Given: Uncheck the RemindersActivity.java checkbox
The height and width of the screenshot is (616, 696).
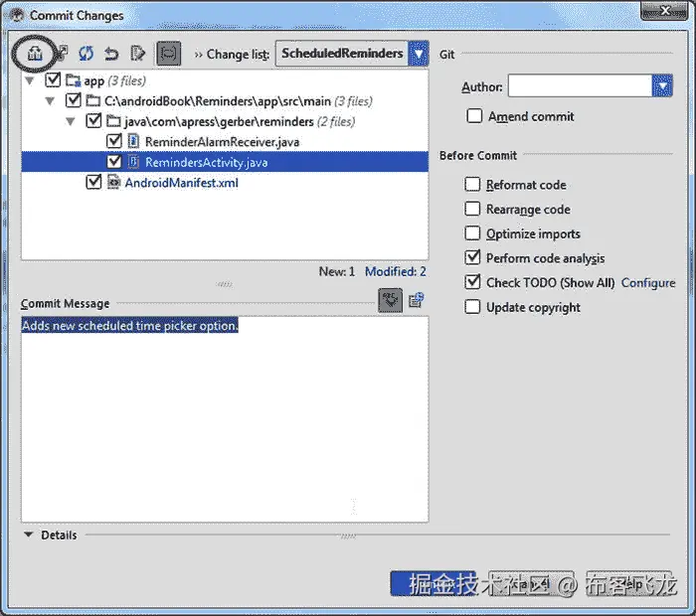Looking at the screenshot, I should (x=114, y=161).
